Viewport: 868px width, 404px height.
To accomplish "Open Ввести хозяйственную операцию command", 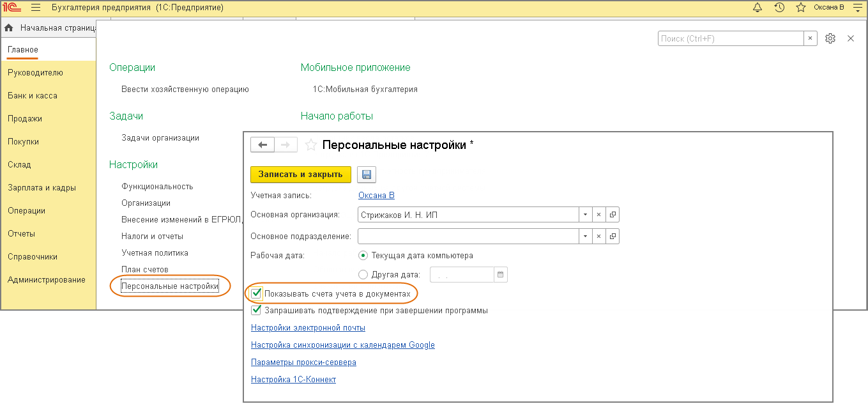I will click(185, 89).
